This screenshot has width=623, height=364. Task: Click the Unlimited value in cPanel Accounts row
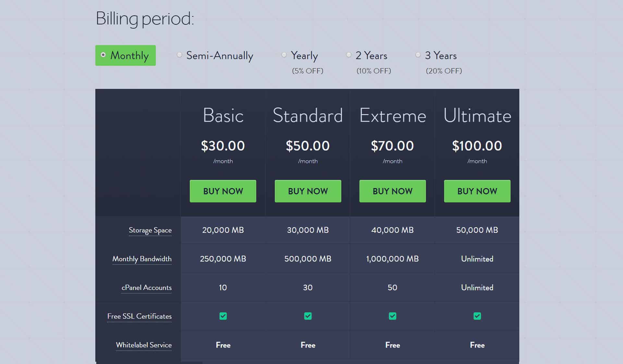click(x=477, y=287)
